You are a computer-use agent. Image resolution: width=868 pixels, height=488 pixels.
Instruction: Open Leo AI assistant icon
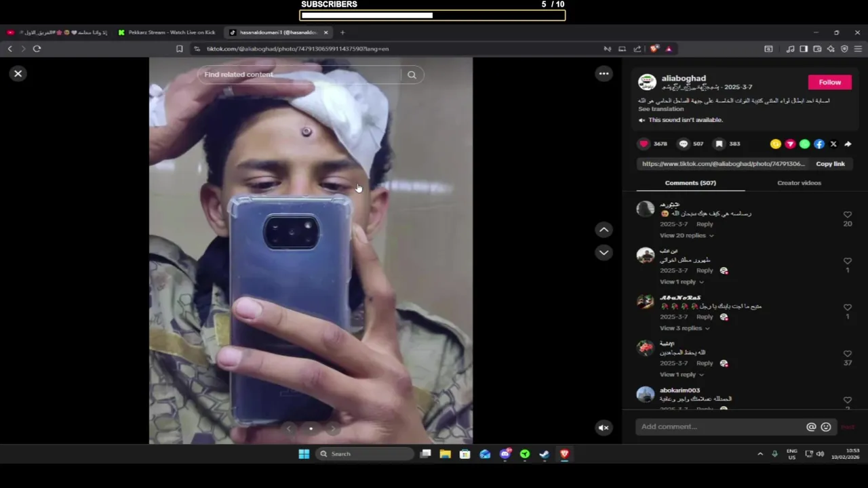[831, 49]
